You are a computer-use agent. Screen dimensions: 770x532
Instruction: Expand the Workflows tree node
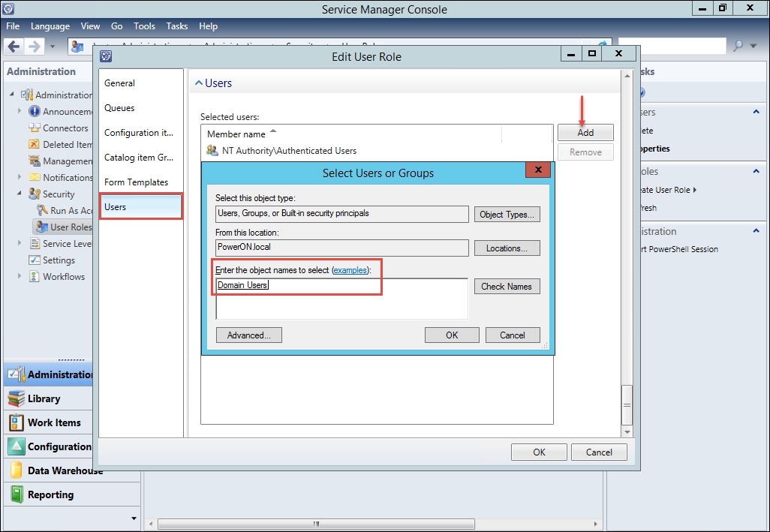click(x=20, y=276)
